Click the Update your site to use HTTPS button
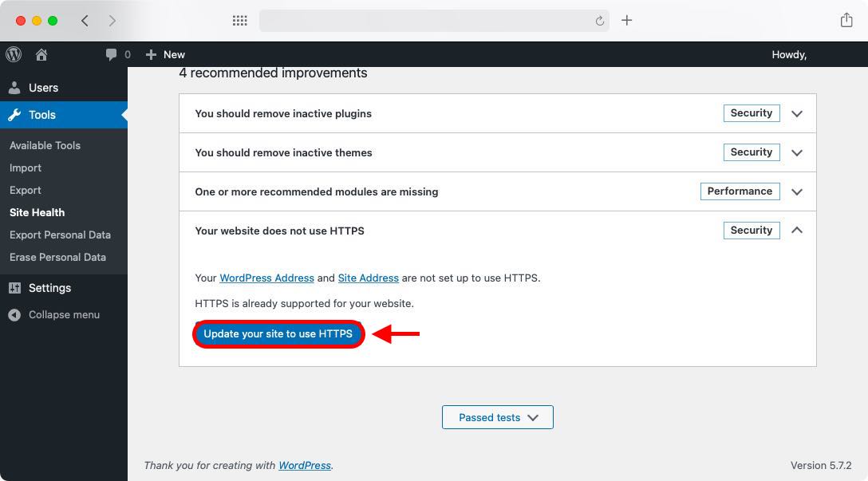The width and height of the screenshot is (868, 481). pyautogui.click(x=278, y=333)
